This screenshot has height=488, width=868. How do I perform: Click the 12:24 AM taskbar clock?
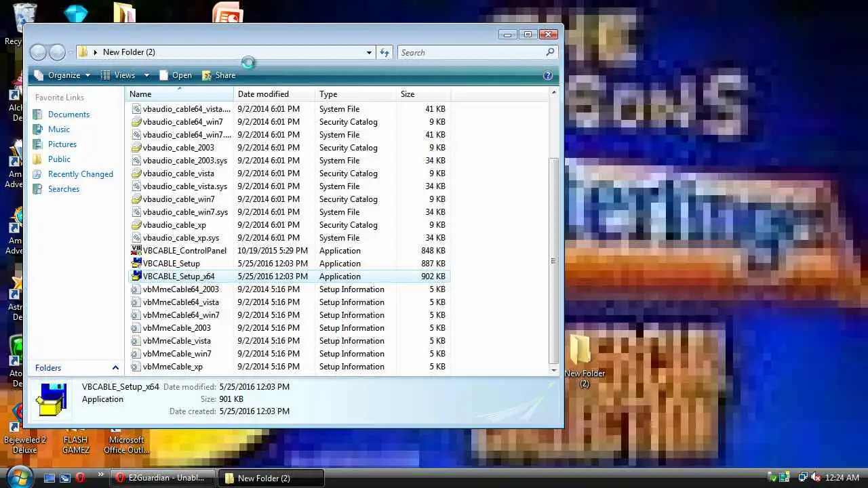coord(843,478)
